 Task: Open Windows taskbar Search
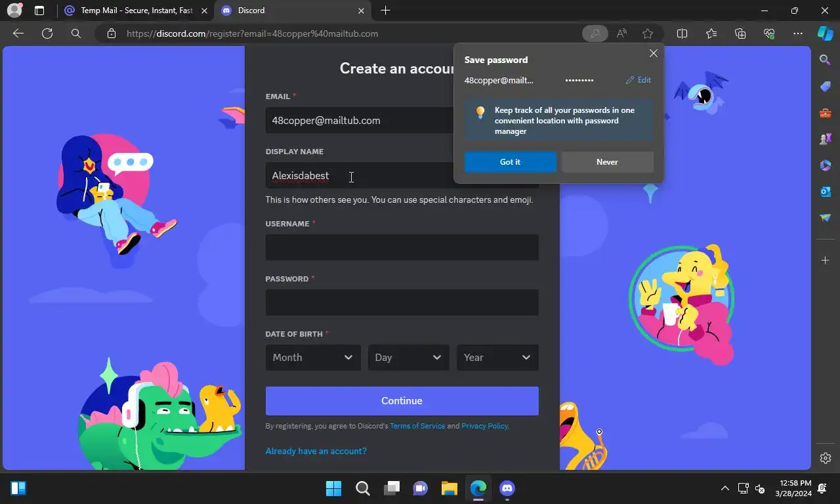point(362,488)
